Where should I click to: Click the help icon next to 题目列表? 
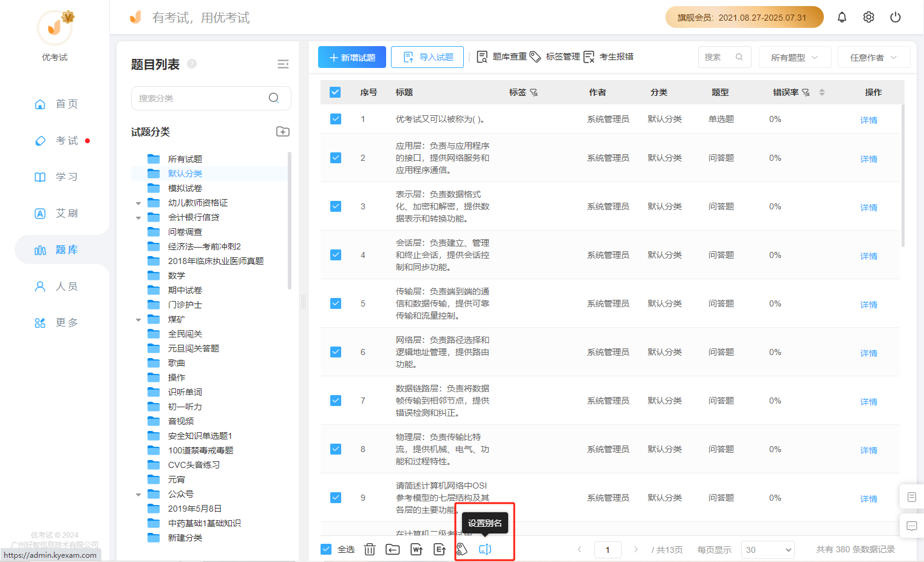192,64
